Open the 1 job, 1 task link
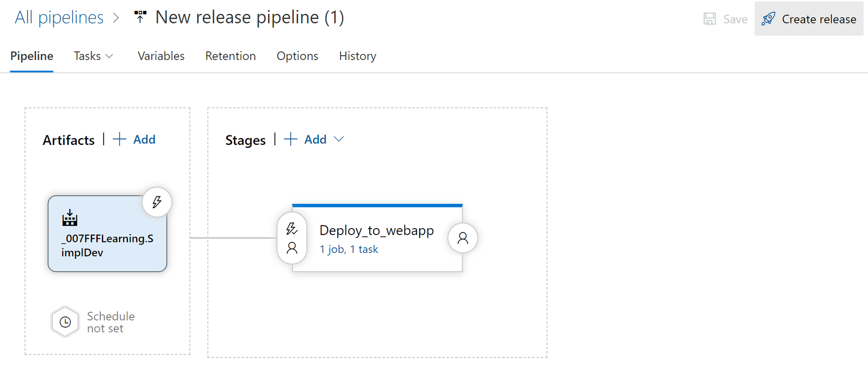The image size is (868, 376). click(349, 249)
